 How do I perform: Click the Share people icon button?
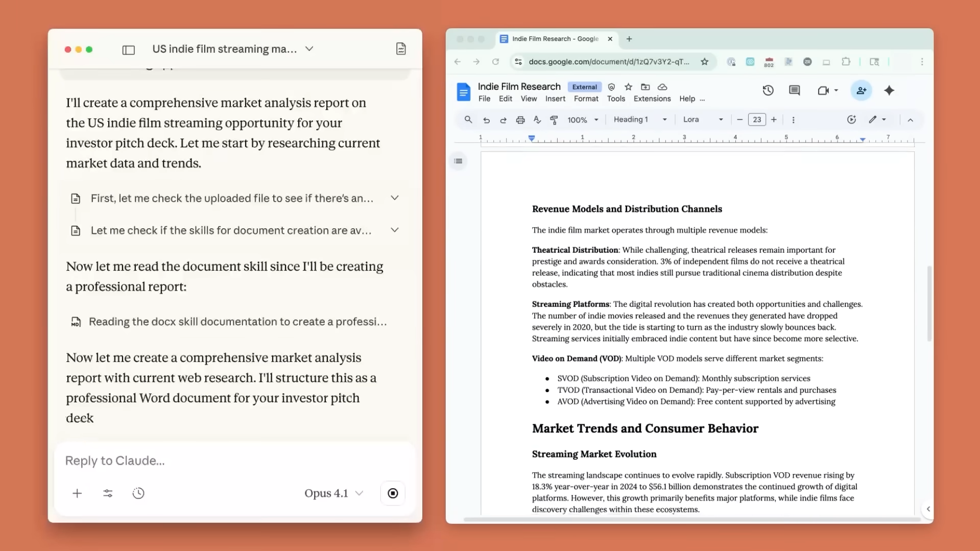coord(861,91)
